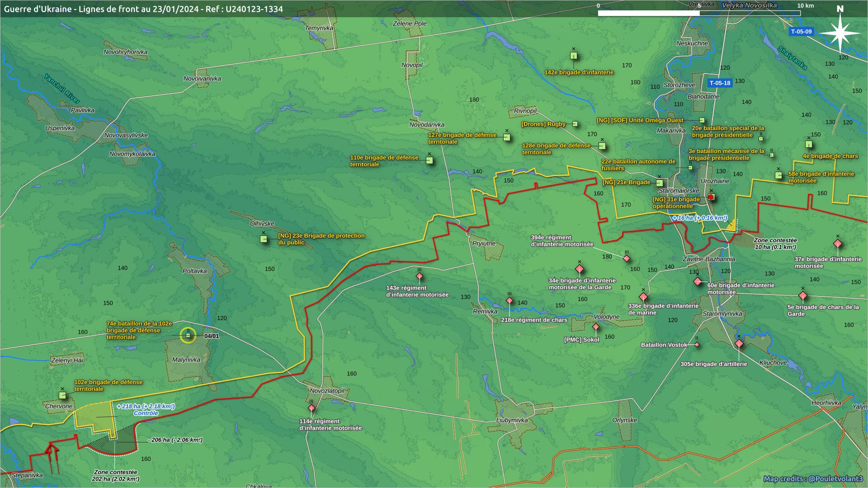Click the 142e brigade d'infanterie unit marker
The height and width of the screenshot is (488, 868).
(x=574, y=56)
